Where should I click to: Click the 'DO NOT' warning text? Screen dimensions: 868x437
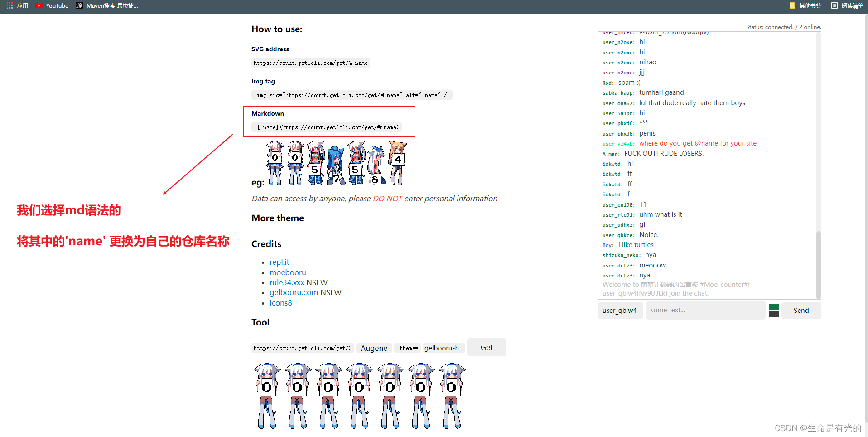pos(387,199)
